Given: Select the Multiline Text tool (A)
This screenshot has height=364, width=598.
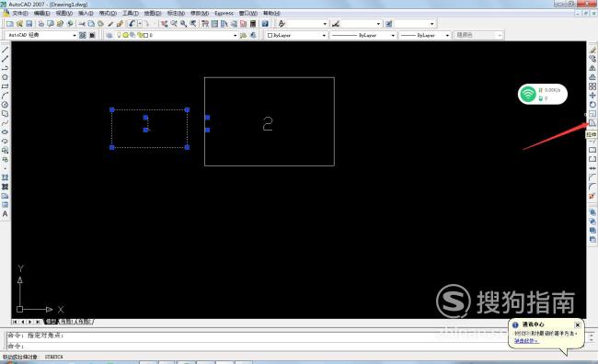Looking at the screenshot, I should tap(5, 214).
